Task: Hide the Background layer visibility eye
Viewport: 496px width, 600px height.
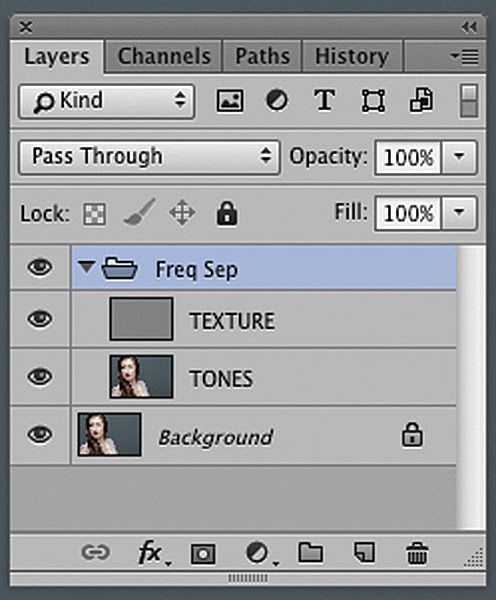Action: point(40,435)
